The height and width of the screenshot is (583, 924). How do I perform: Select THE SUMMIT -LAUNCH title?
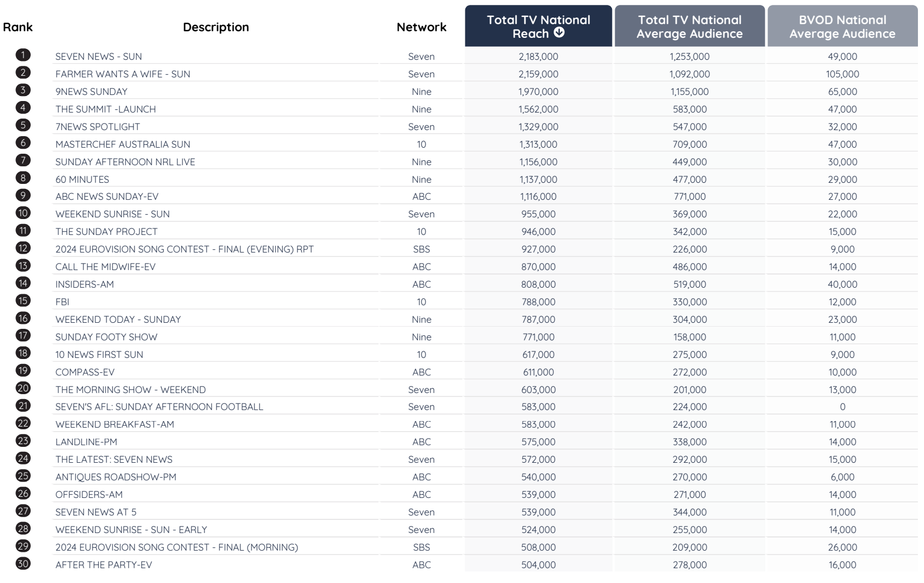[105, 109]
